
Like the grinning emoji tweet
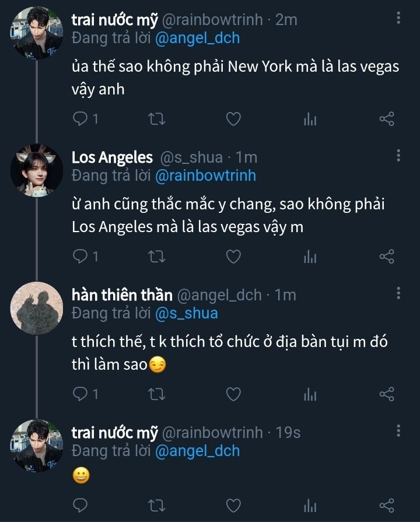[x=233, y=505]
